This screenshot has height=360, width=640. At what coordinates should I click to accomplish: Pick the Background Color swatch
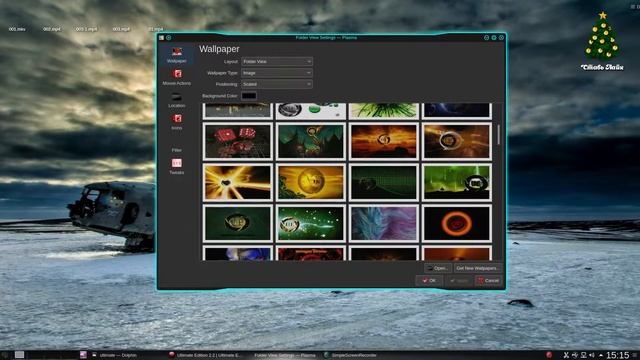(x=249, y=96)
